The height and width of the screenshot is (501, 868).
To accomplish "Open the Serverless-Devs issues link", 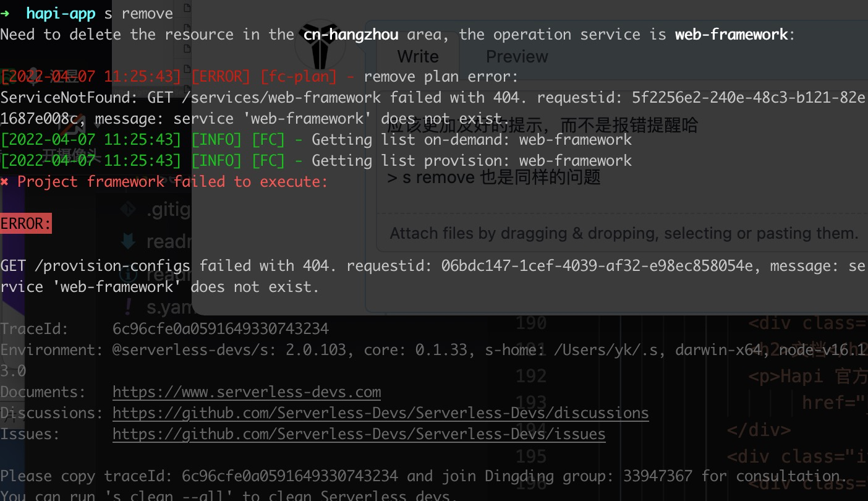I will point(359,434).
